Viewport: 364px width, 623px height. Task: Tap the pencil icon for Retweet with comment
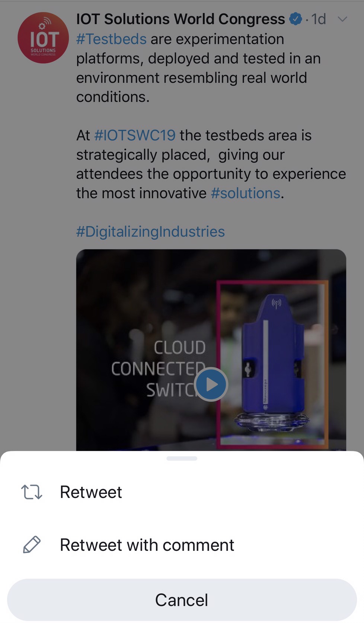click(x=32, y=544)
